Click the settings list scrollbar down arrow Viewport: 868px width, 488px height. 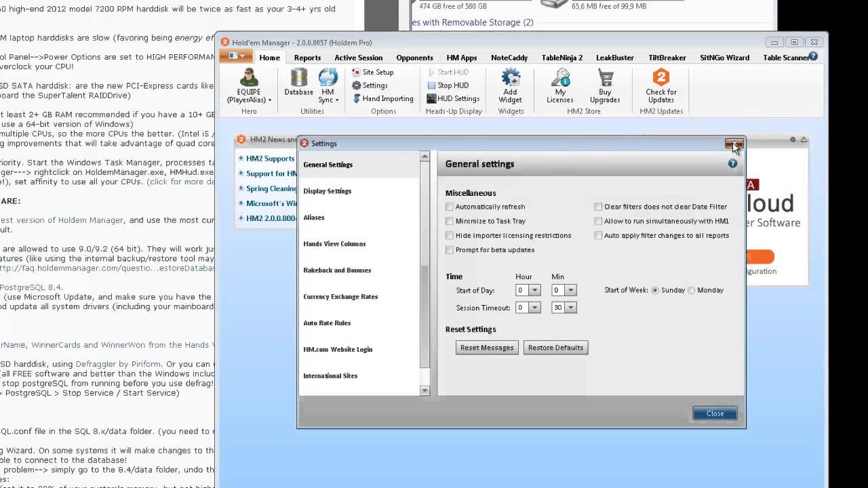pyautogui.click(x=425, y=390)
